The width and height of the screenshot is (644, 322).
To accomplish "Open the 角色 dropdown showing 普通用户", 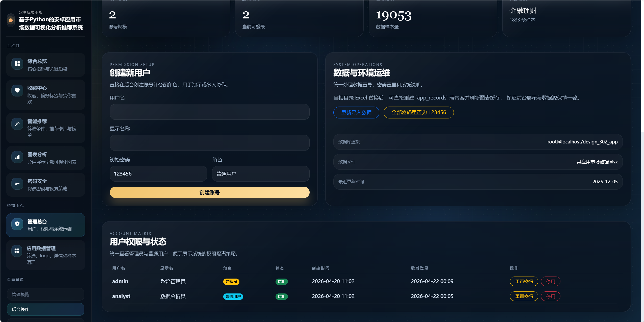I will [261, 174].
